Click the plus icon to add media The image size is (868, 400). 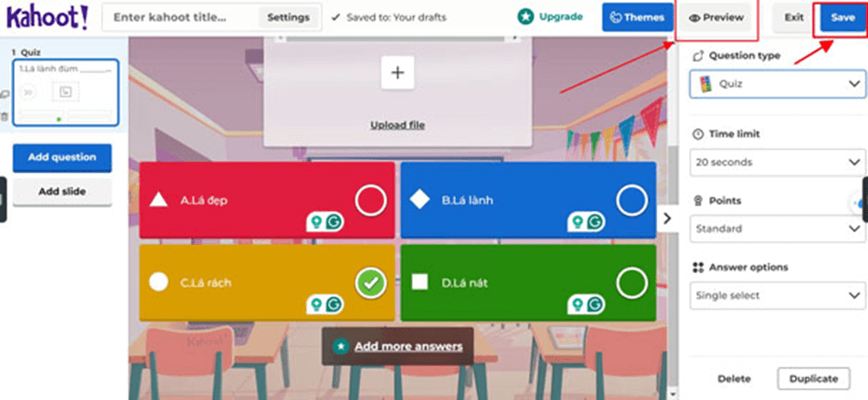397,72
